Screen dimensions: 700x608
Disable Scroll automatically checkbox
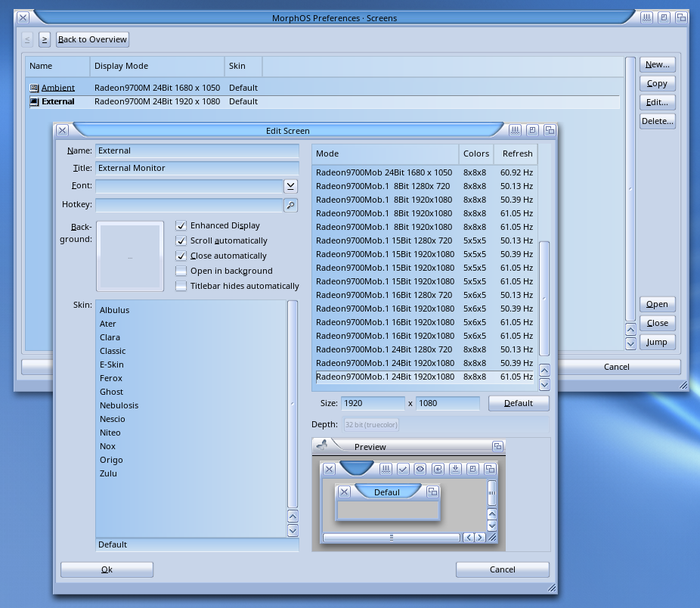click(181, 240)
